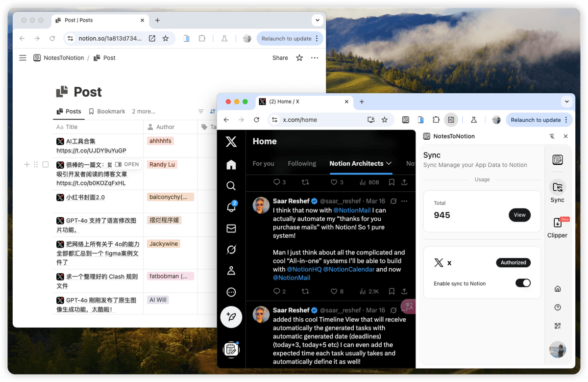Open Extensions puzzle icon in X window
This screenshot has width=588, height=382.
coord(436,120)
